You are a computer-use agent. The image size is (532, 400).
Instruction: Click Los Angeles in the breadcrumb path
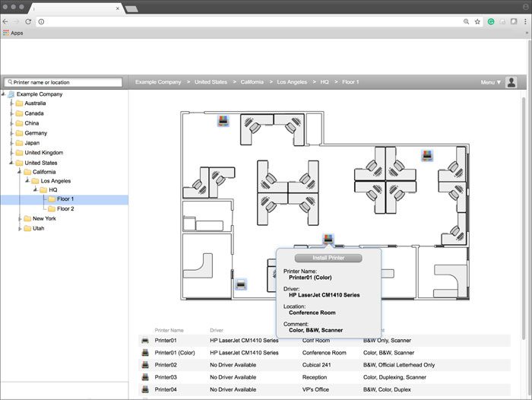(292, 82)
